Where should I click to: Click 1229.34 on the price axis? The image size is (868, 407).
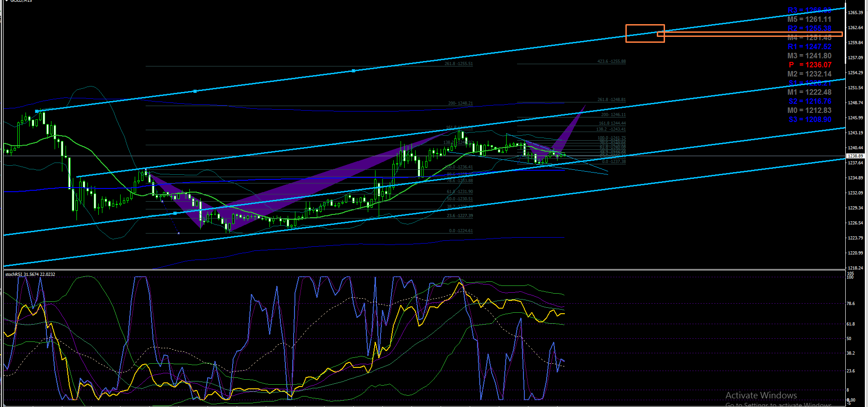tap(856, 208)
